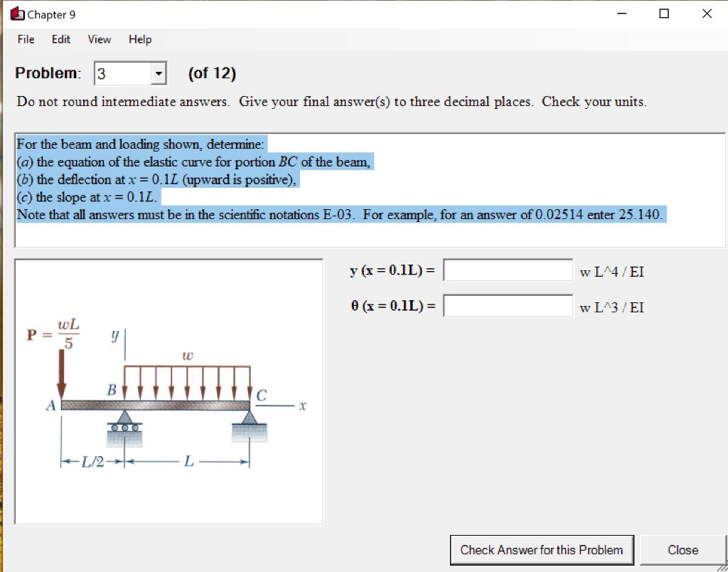Image resolution: width=728 pixels, height=572 pixels.
Task: Click the y(x = 0.1L) answer input field
Action: (507, 270)
